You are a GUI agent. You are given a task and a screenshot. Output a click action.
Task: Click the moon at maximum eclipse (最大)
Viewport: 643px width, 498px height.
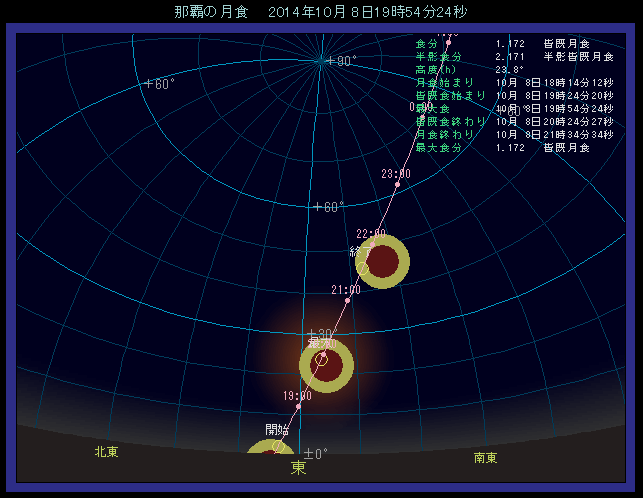click(326, 365)
